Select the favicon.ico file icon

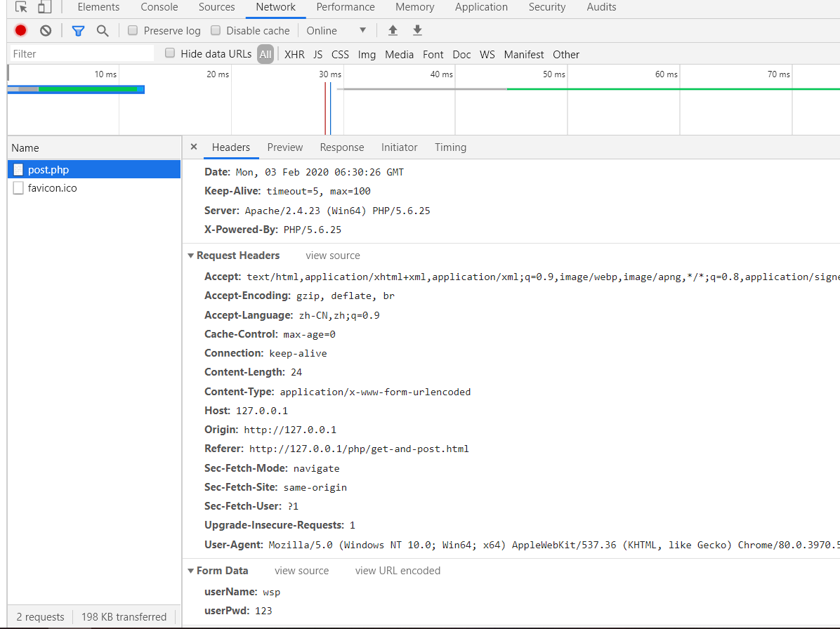pyautogui.click(x=18, y=188)
